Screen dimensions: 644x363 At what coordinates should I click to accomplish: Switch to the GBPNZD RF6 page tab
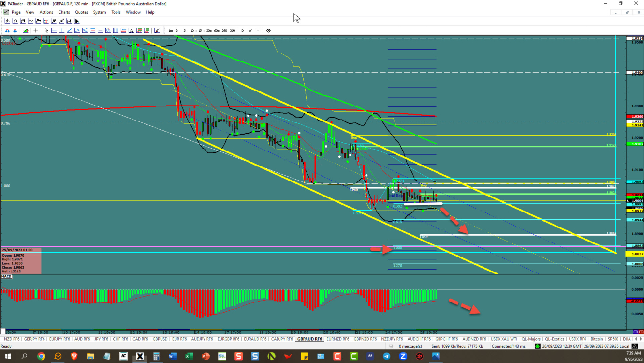click(x=366, y=339)
